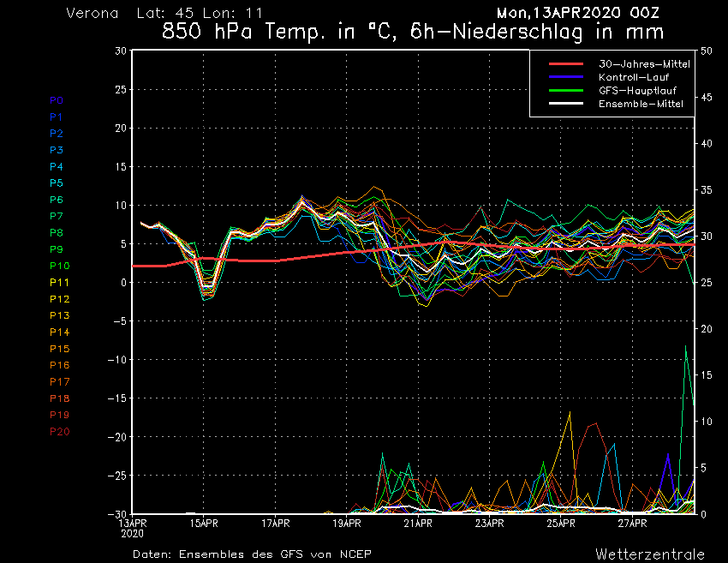Click the Mon,13APR2020 00Z run timestamp
This screenshot has width=728, height=563.
(583, 13)
